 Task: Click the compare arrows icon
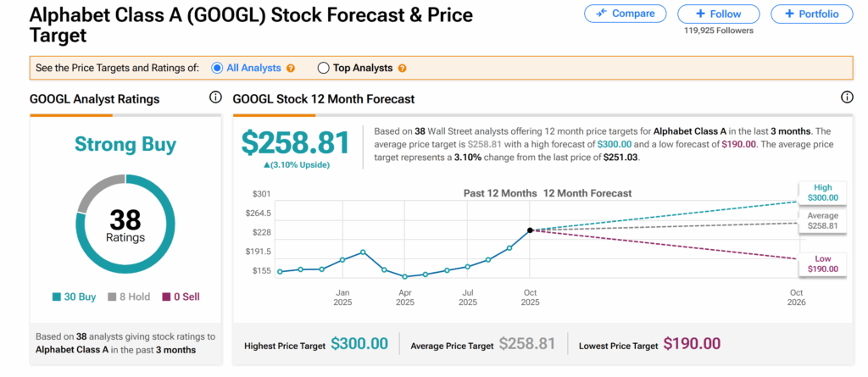[x=600, y=14]
